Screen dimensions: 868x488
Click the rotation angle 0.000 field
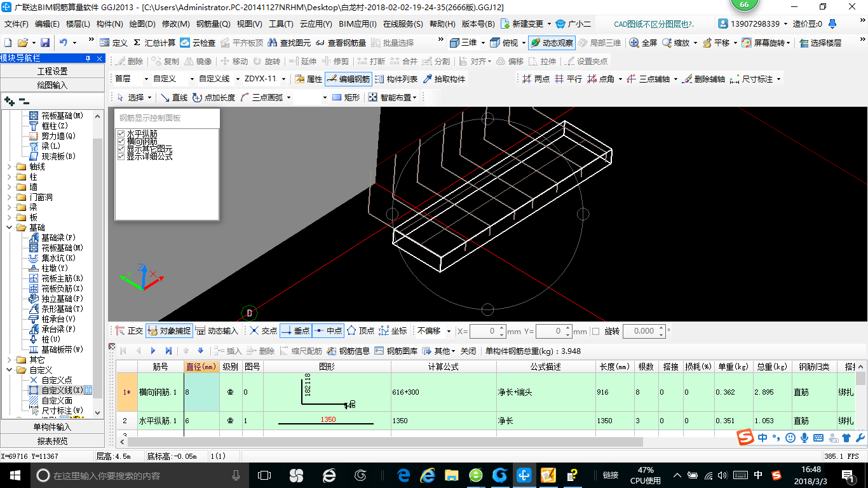tap(643, 331)
